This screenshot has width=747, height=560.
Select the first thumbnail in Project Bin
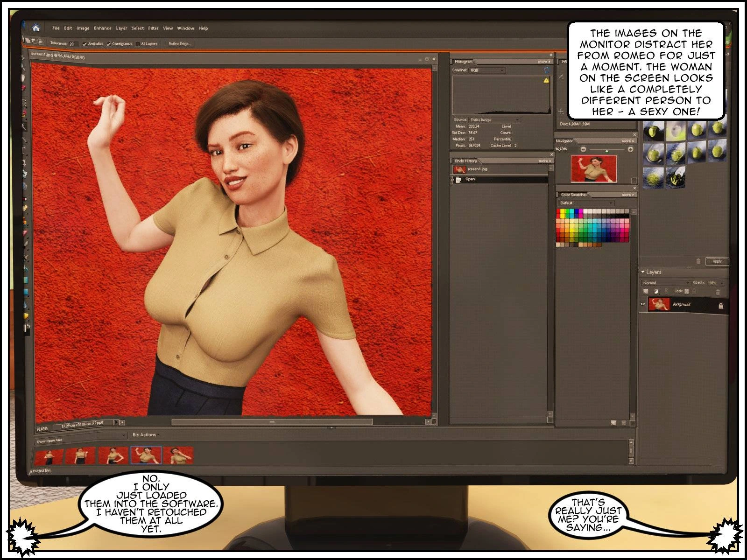point(49,455)
